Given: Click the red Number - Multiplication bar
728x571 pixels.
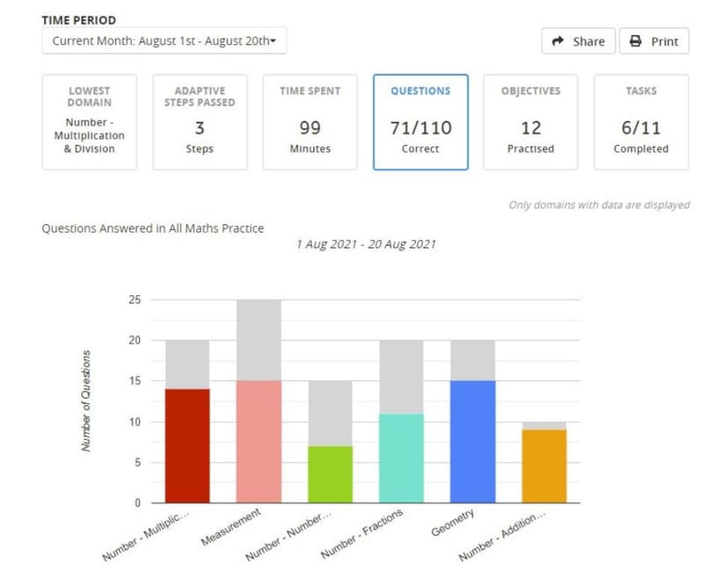Looking at the screenshot, I should click(x=187, y=444).
